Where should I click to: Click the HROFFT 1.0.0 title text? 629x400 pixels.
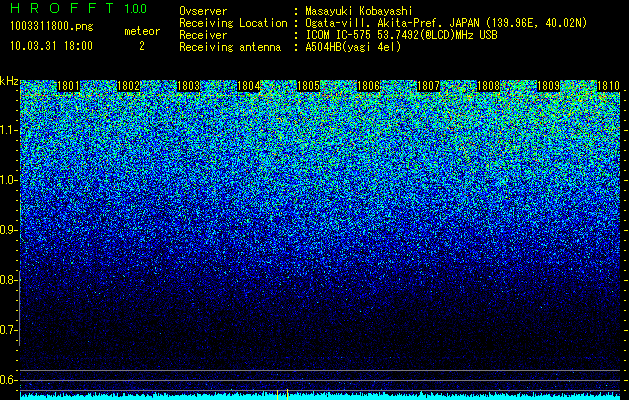point(79,8)
